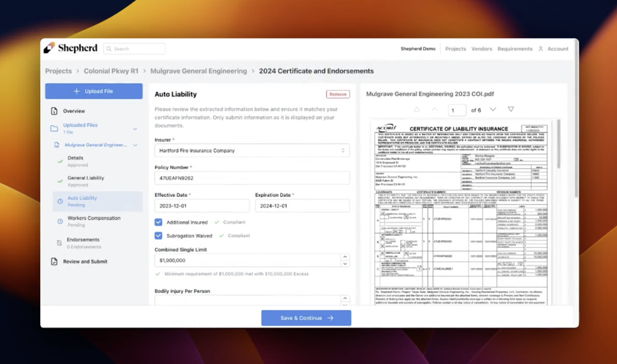
Task: Click the Remove button
Action: click(337, 94)
